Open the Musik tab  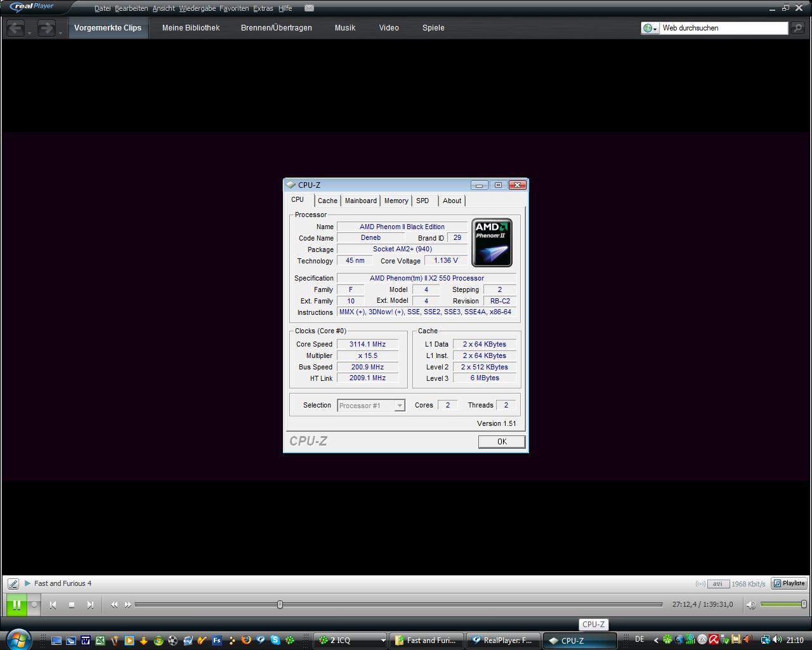[345, 28]
